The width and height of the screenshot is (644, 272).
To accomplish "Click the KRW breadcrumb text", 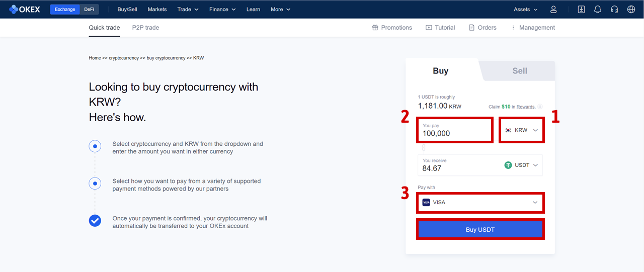I will point(198,58).
